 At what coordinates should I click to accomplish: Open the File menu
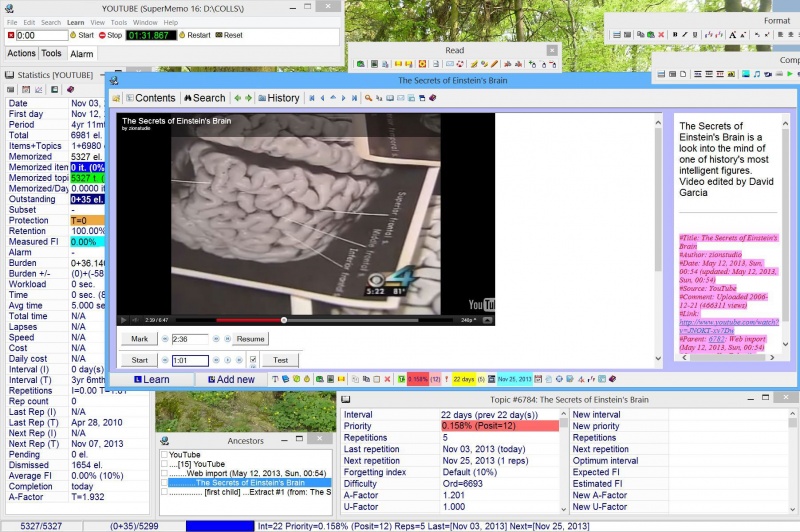[x=12, y=22]
